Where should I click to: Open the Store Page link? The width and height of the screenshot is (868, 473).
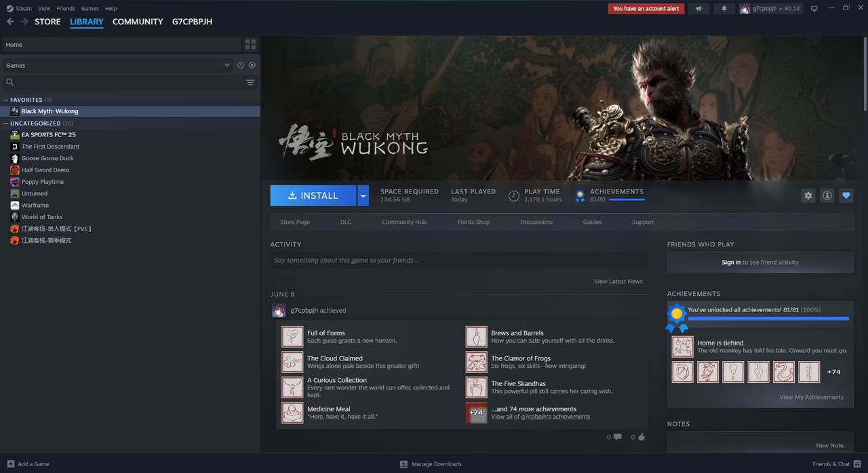click(x=295, y=222)
